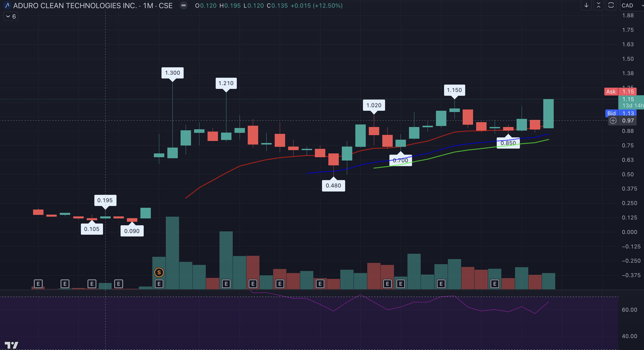
Task: Click the green last price label 1.15
Action: point(628,99)
